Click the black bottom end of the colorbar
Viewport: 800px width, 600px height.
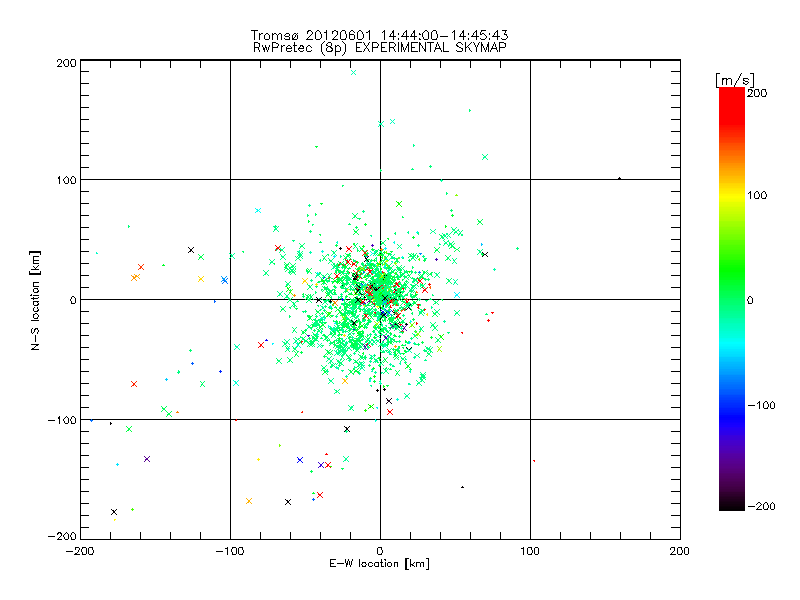(x=732, y=503)
